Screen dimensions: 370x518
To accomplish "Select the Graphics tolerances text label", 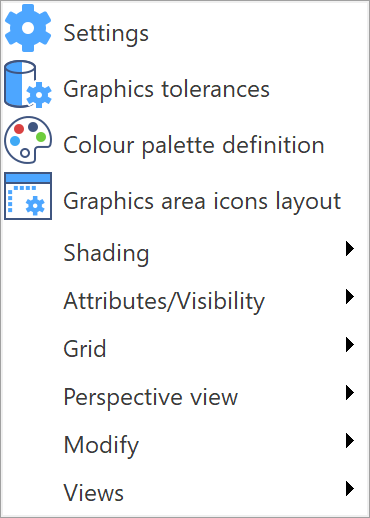I will [166, 89].
